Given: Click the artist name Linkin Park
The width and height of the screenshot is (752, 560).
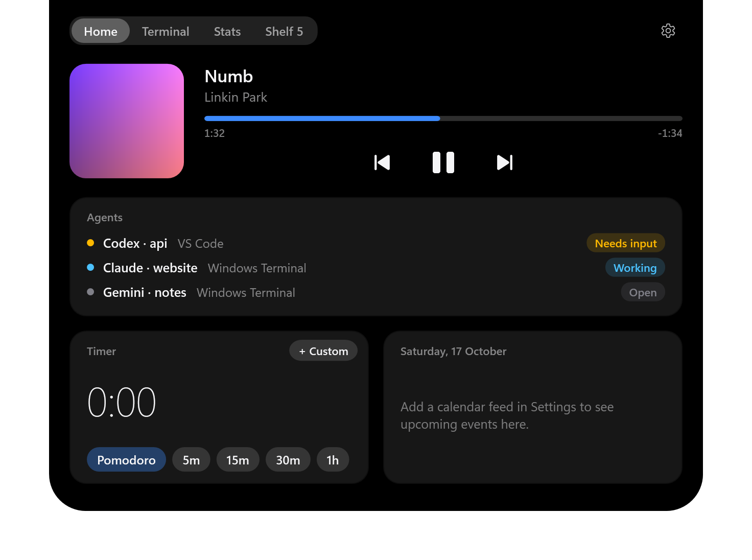Looking at the screenshot, I should pyautogui.click(x=236, y=97).
